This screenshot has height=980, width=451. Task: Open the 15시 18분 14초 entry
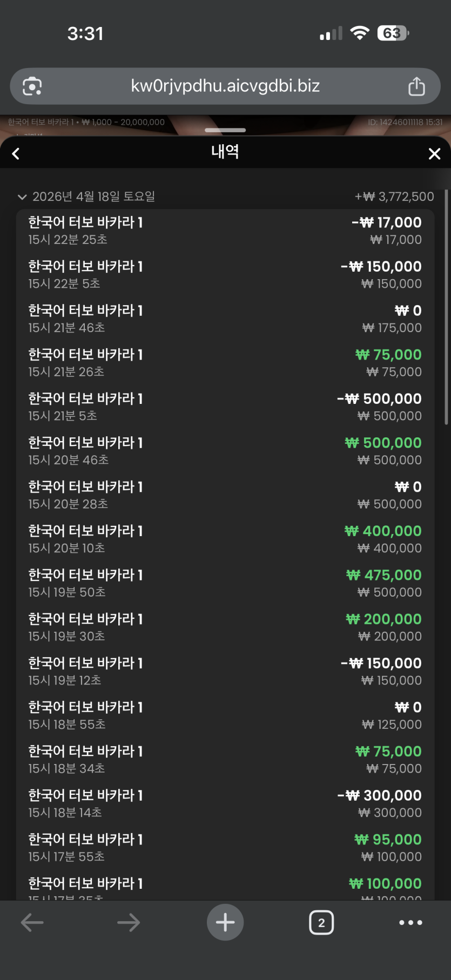click(225, 803)
